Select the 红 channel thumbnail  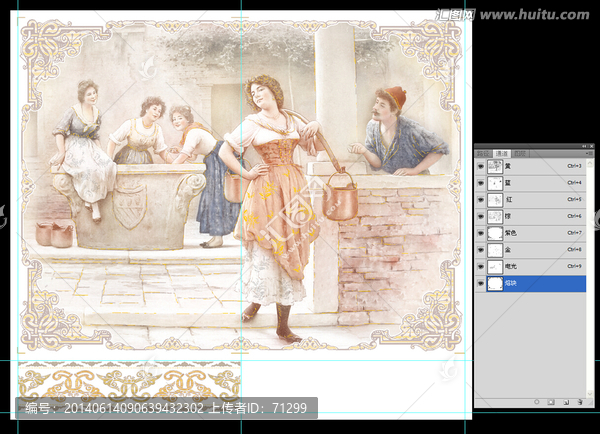(495, 200)
